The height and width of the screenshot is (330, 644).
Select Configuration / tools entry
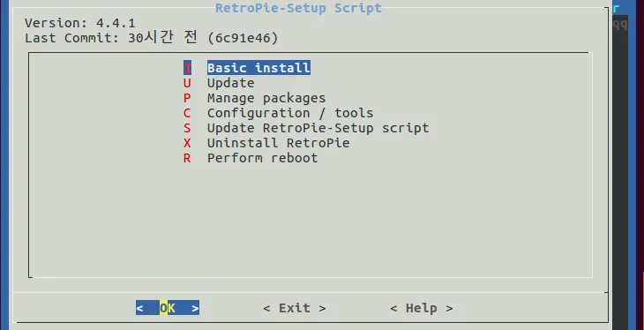coord(290,113)
